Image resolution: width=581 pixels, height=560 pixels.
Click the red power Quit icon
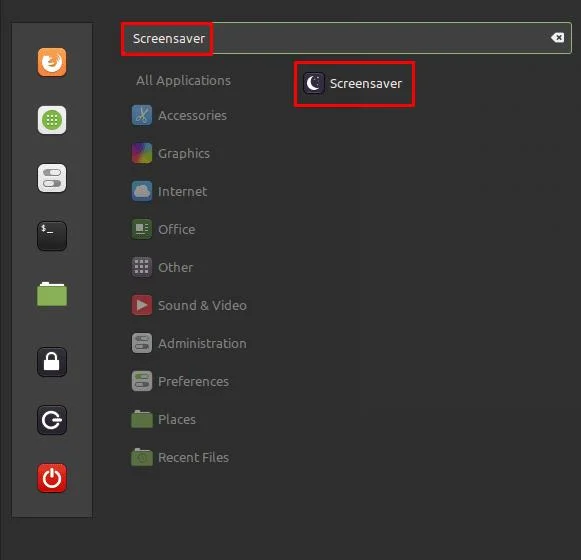tap(52, 478)
